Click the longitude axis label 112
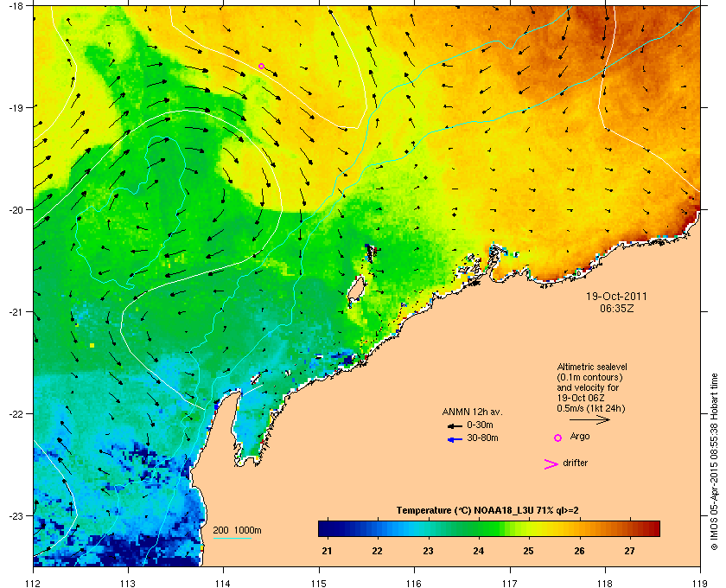 point(34,584)
